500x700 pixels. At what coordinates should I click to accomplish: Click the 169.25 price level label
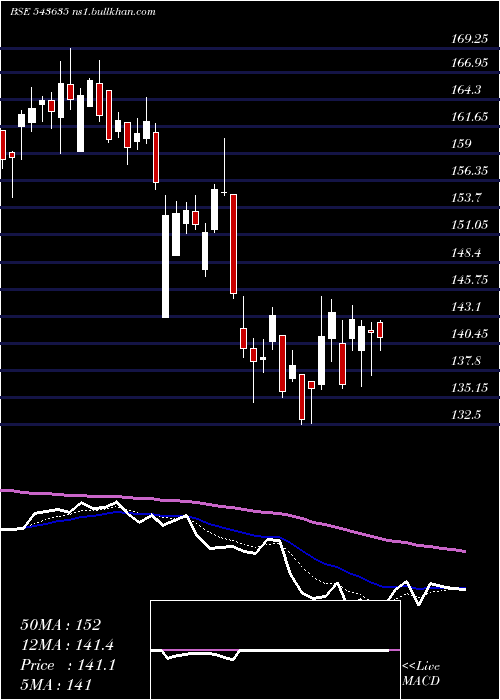click(469, 39)
